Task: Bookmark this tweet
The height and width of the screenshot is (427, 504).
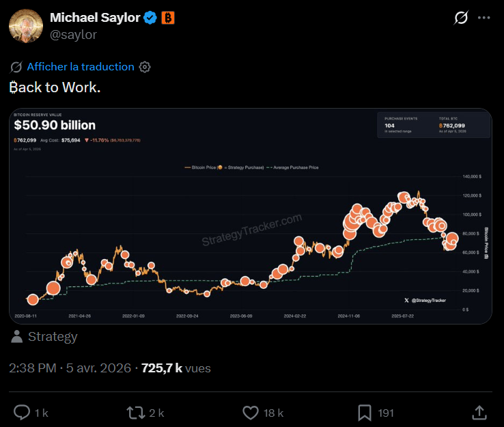Action: click(365, 412)
